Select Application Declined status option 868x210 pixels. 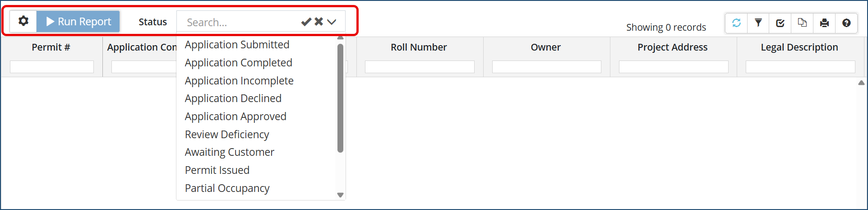(233, 98)
